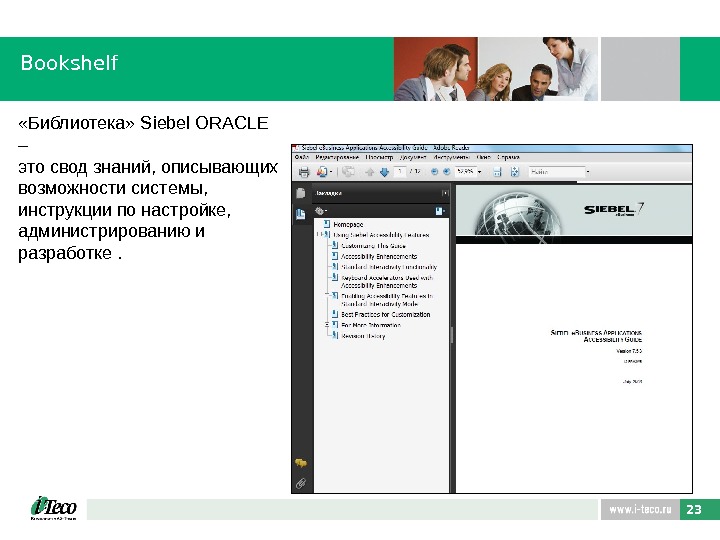The image size is (720, 540).
Task: Click the www.i-teco.ru link in footer
Action: coord(640,509)
